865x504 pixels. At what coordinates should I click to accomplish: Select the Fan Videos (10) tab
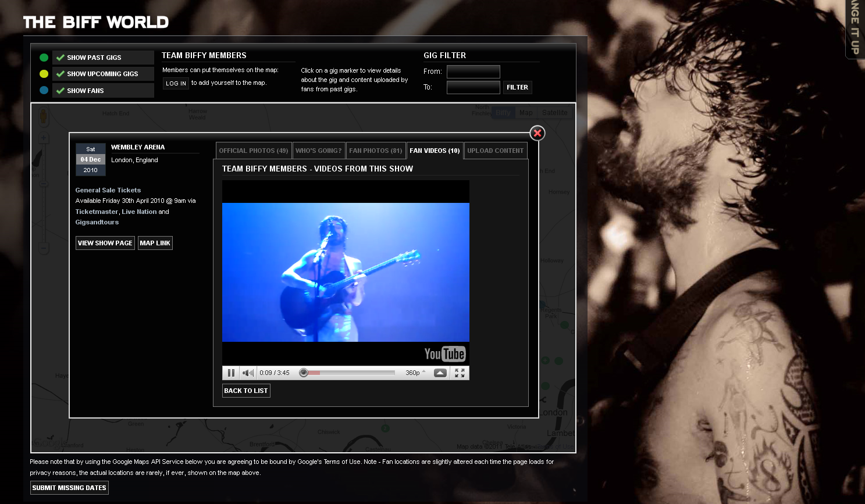435,151
